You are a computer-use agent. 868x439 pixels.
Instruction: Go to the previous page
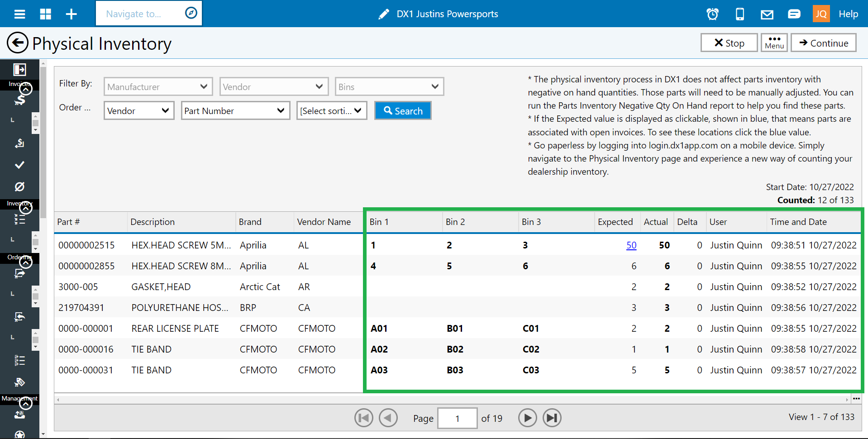(388, 418)
